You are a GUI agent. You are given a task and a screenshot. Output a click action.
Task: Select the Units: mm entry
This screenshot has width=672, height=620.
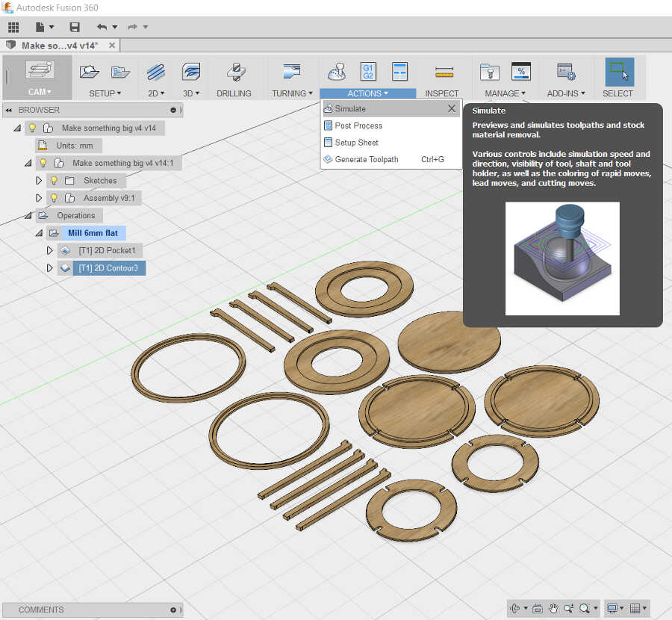point(75,146)
